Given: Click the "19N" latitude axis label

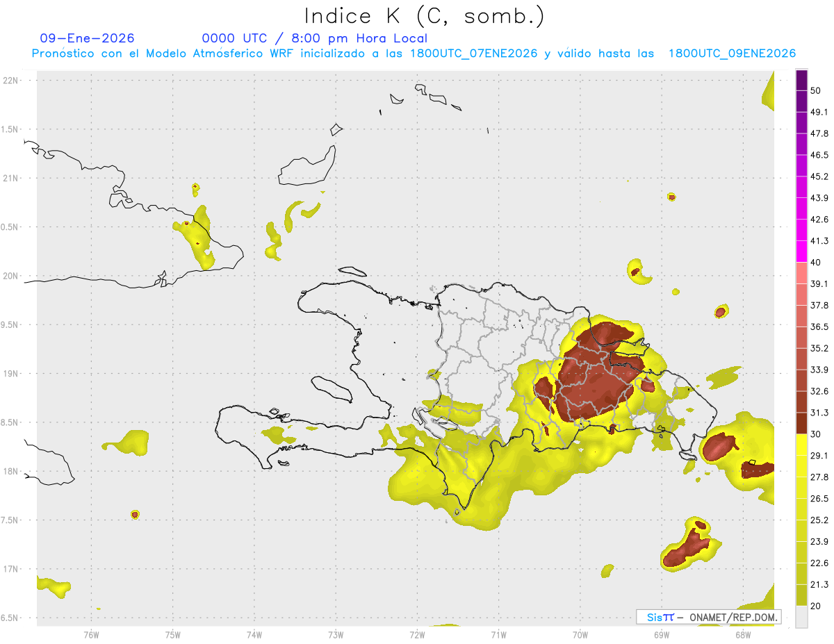Looking at the screenshot, I should pos(12,374).
